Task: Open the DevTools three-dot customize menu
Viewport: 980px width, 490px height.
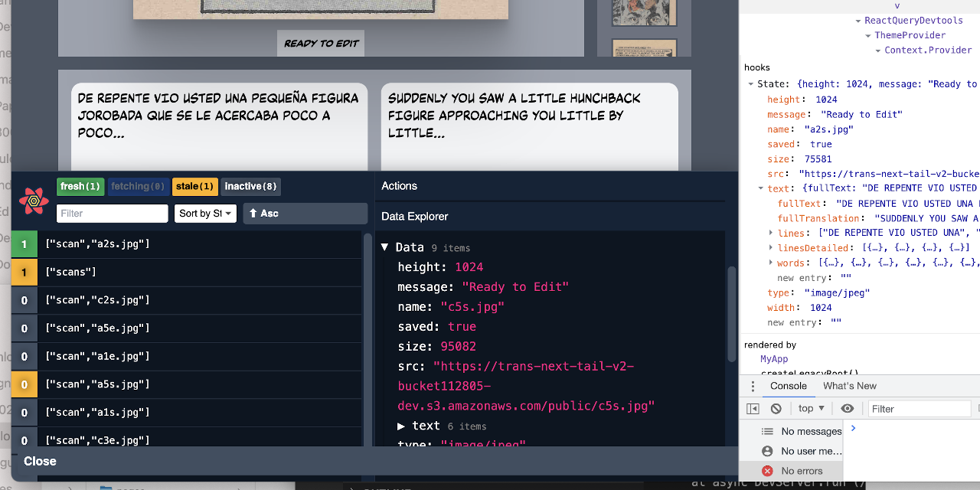Action: click(753, 385)
